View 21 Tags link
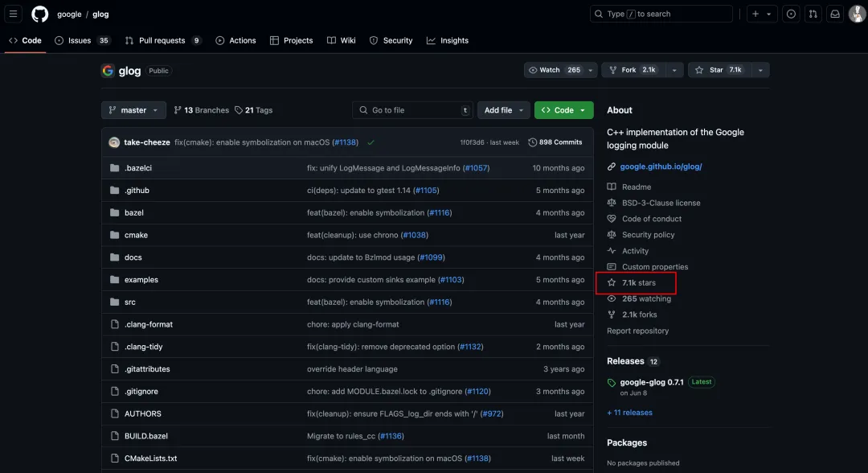Viewport: 868px width, 473px height. click(x=253, y=110)
